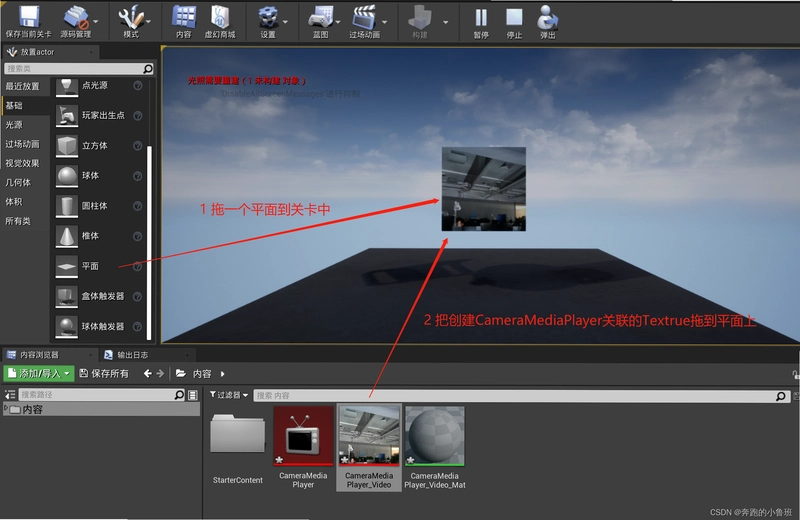Expand the Filters (过滤器) dropdown
This screenshot has height=520, width=800.
229,395
